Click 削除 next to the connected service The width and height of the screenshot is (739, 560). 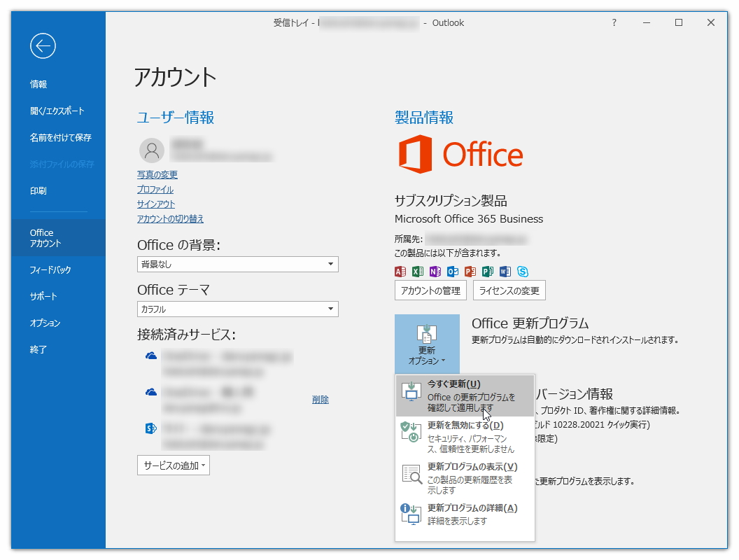click(x=321, y=399)
